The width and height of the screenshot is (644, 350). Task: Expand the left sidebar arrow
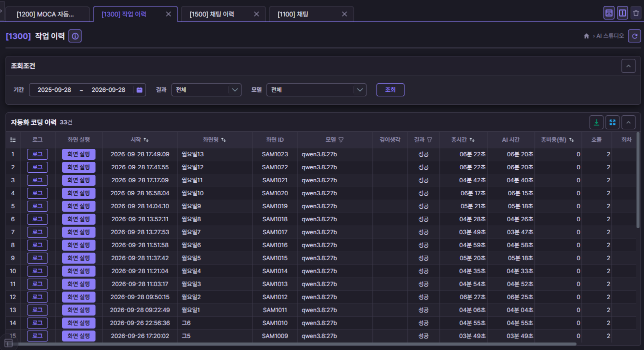pos(2,11)
